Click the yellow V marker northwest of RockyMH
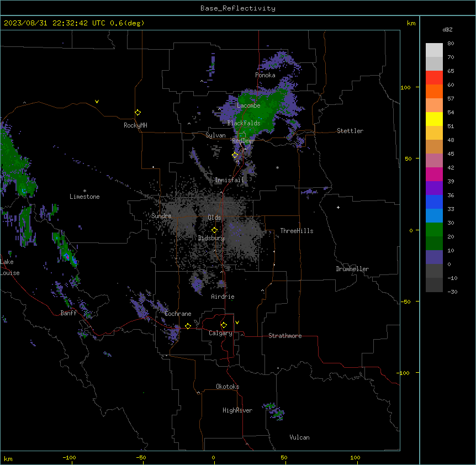Viewport: 476px width, 465px height. [x=97, y=102]
